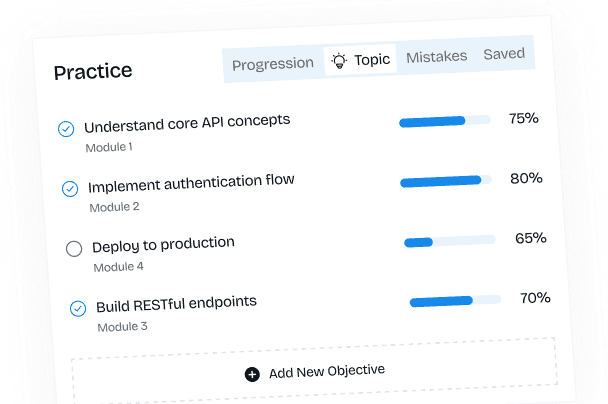Click the Practice heading
This screenshot has width=608, height=404.
tap(93, 72)
